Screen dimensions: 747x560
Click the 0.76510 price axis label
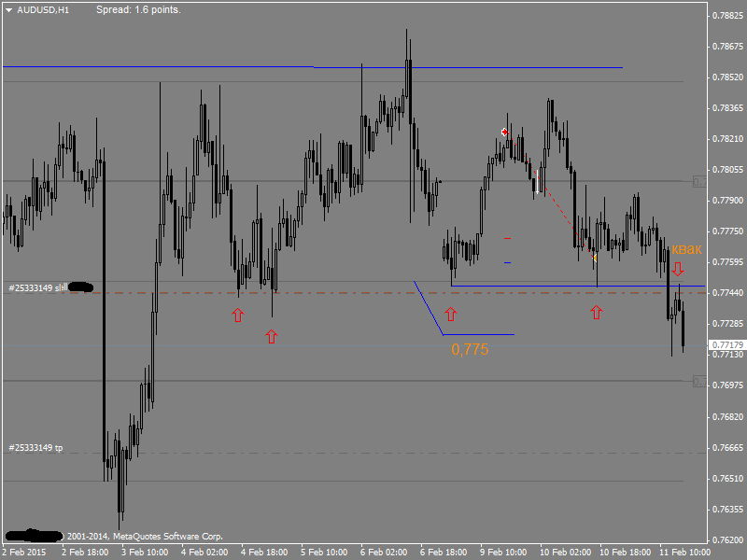tap(727, 479)
